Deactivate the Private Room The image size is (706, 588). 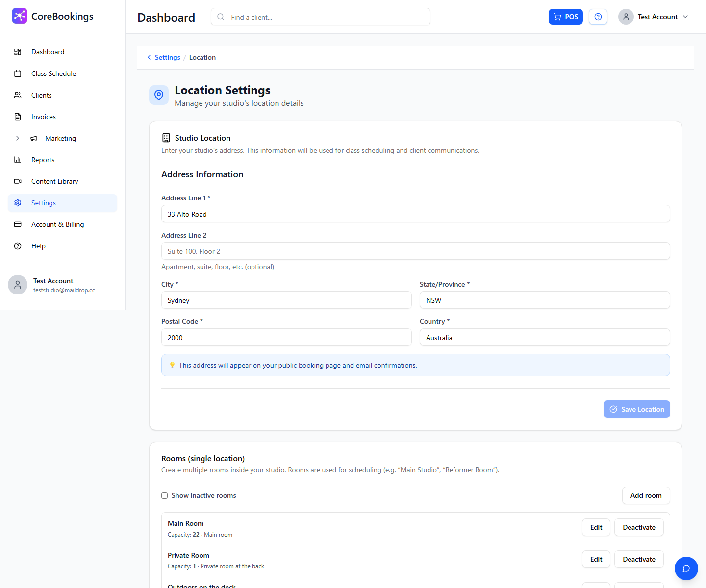pyautogui.click(x=639, y=559)
